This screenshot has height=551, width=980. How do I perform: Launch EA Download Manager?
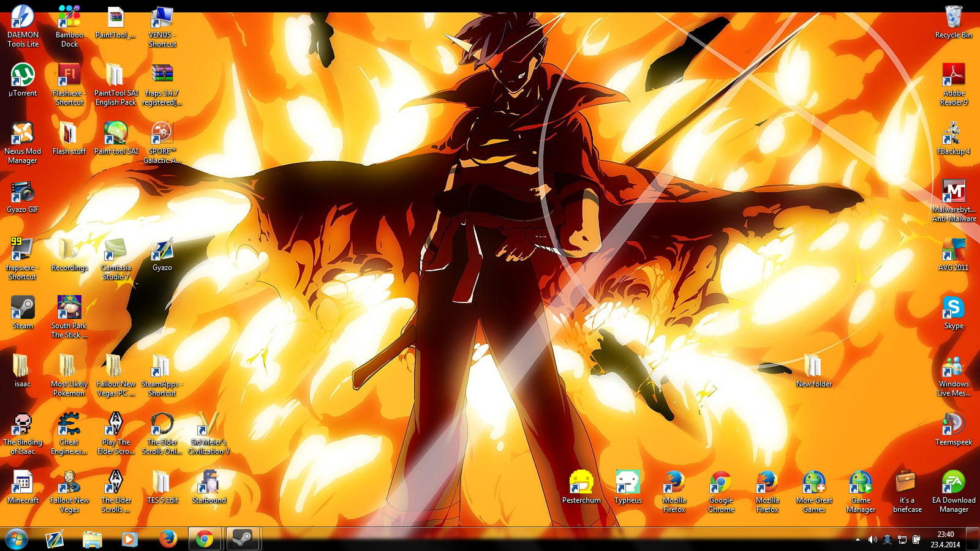click(954, 492)
